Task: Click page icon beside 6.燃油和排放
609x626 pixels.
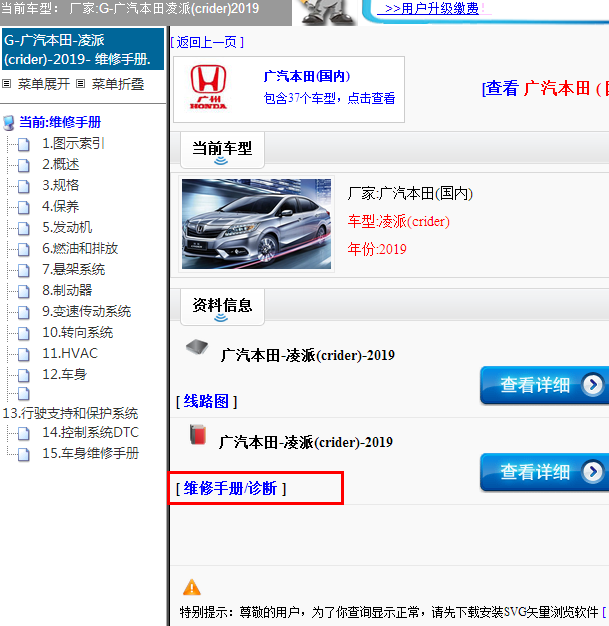Action: coord(24,249)
